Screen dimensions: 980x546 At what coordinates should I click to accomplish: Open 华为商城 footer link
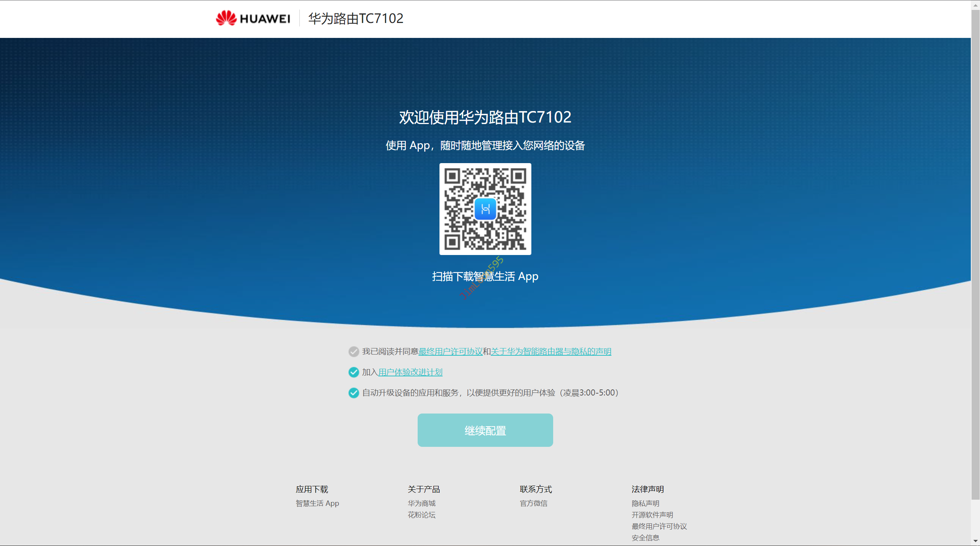click(421, 503)
